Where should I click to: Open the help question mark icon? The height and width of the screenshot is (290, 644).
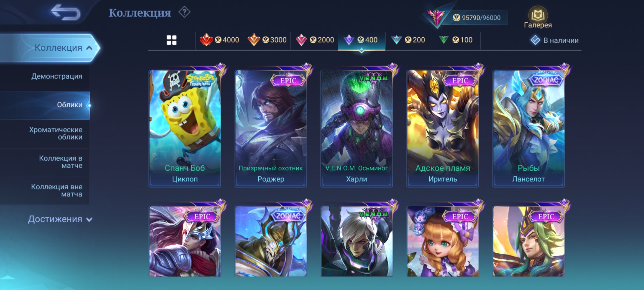coord(185,12)
